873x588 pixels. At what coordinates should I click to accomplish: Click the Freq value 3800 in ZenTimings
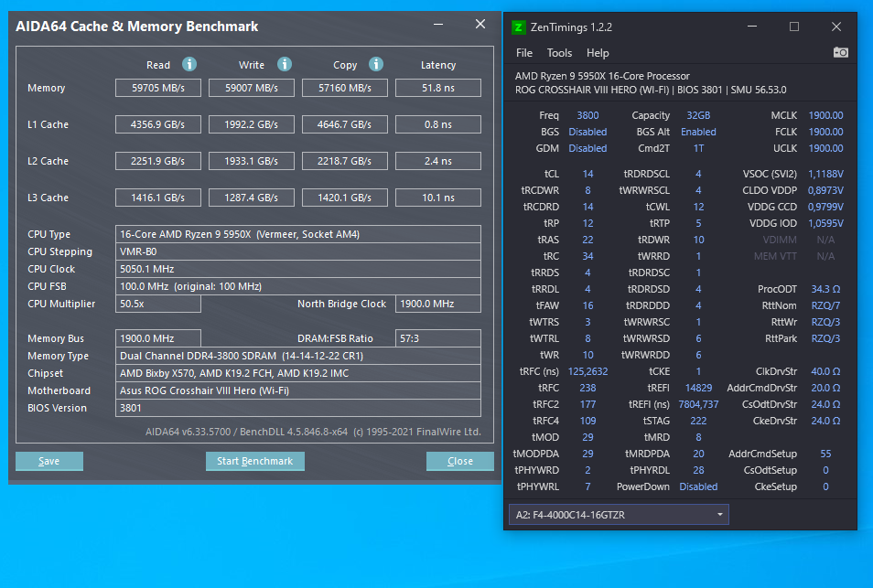587,115
